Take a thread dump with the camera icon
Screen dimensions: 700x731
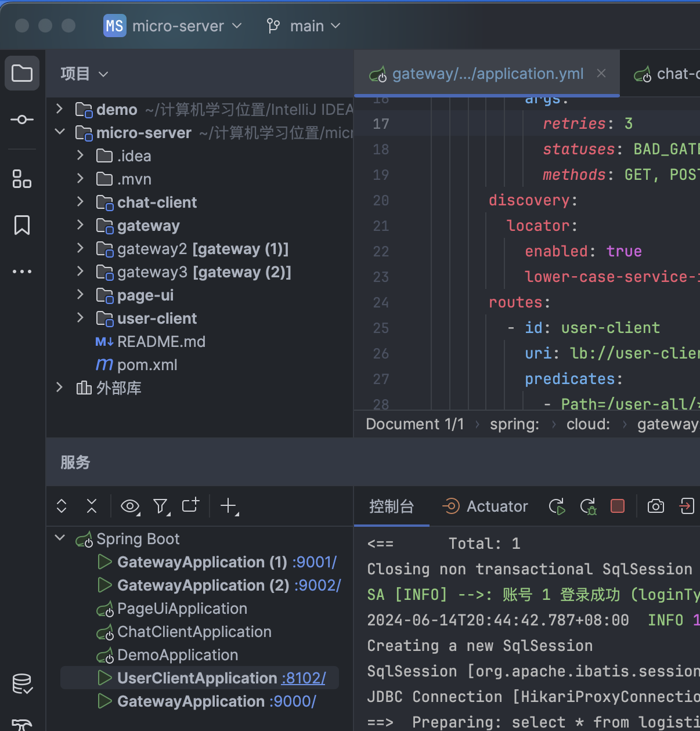coord(656,506)
